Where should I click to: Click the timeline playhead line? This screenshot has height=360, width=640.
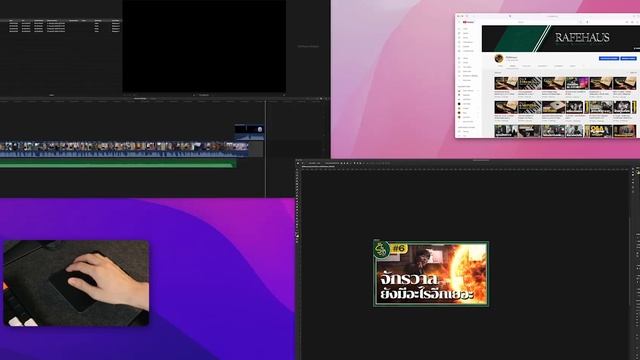(x=265, y=149)
